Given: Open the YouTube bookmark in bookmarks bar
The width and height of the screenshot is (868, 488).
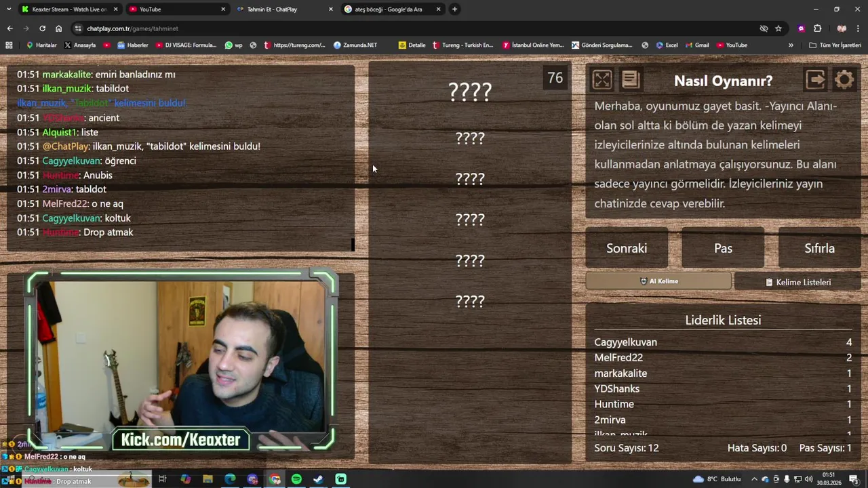Looking at the screenshot, I should [732, 45].
